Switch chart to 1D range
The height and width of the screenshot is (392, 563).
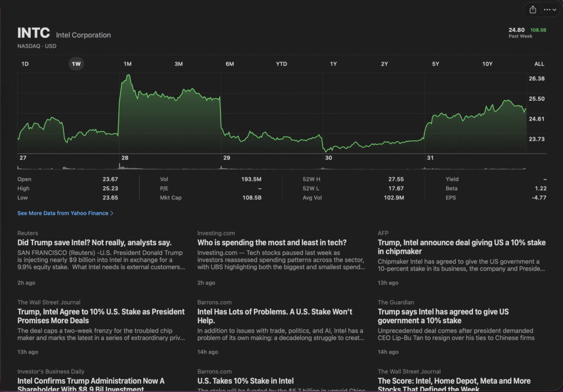pyautogui.click(x=25, y=64)
